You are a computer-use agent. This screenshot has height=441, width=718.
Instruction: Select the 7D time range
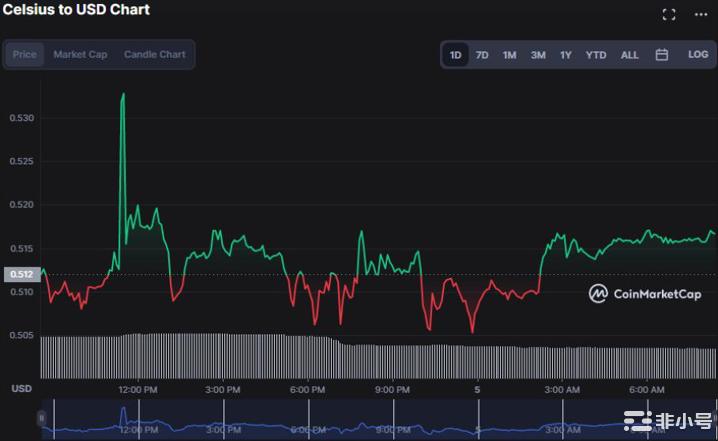coord(482,55)
